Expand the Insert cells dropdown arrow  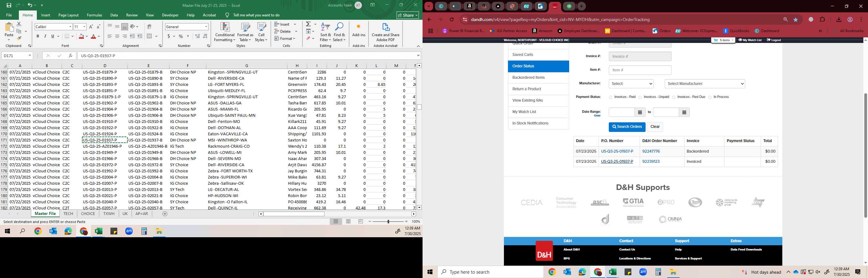[x=295, y=24]
